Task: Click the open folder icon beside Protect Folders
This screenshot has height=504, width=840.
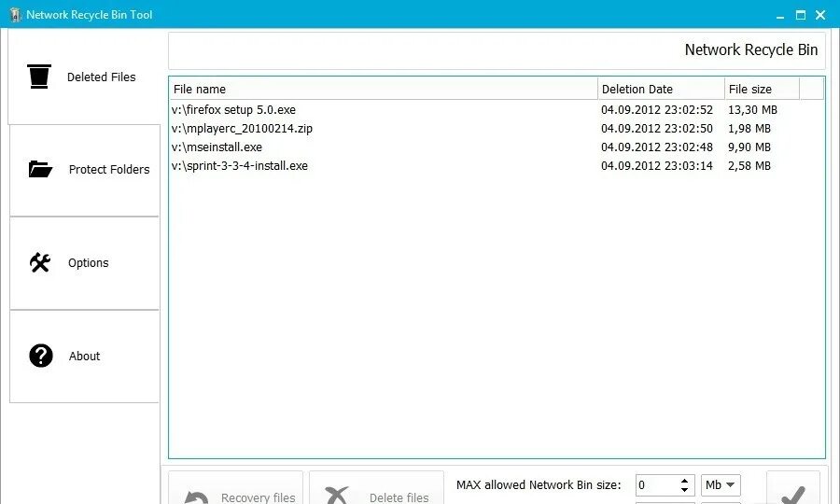Action: coord(40,169)
